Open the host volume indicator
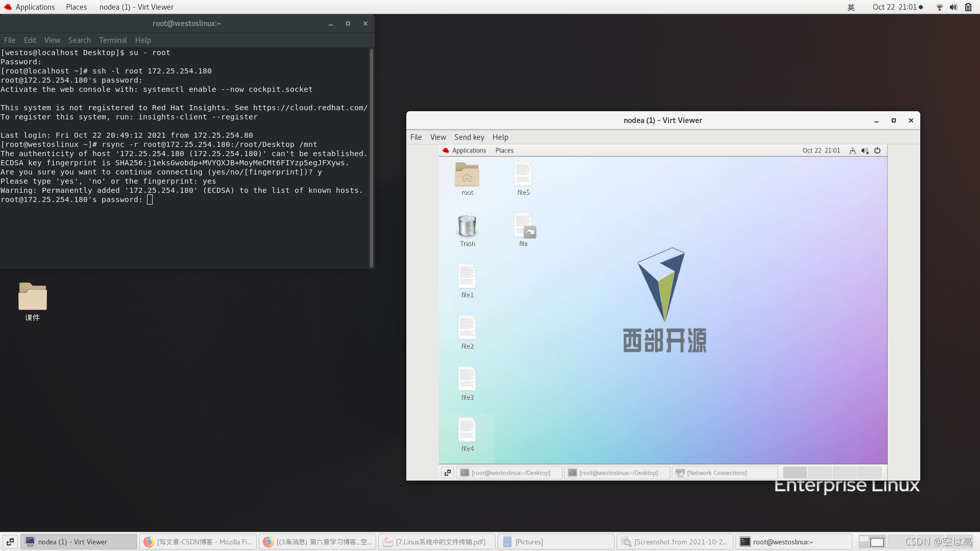Screen dimensions: 980x551 click(953, 7)
